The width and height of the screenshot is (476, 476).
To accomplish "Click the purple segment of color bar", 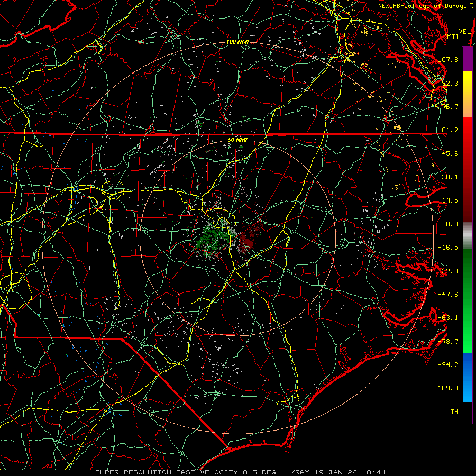I will [467, 59].
